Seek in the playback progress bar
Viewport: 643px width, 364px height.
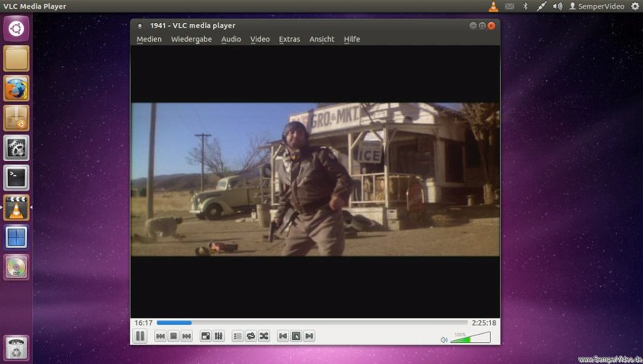click(x=312, y=323)
